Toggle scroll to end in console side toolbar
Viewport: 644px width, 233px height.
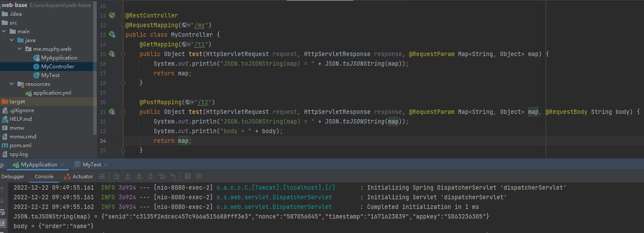tap(2, 224)
